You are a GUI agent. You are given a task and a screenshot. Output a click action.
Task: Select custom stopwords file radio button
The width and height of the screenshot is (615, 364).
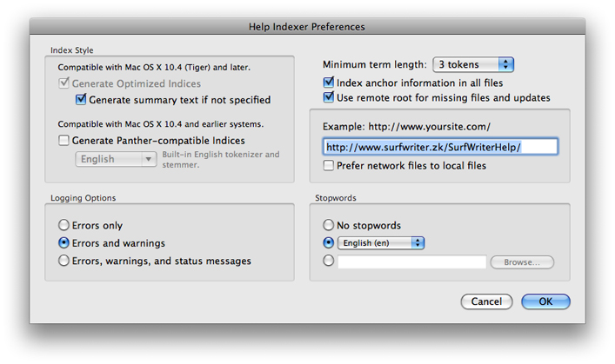pyautogui.click(x=328, y=261)
